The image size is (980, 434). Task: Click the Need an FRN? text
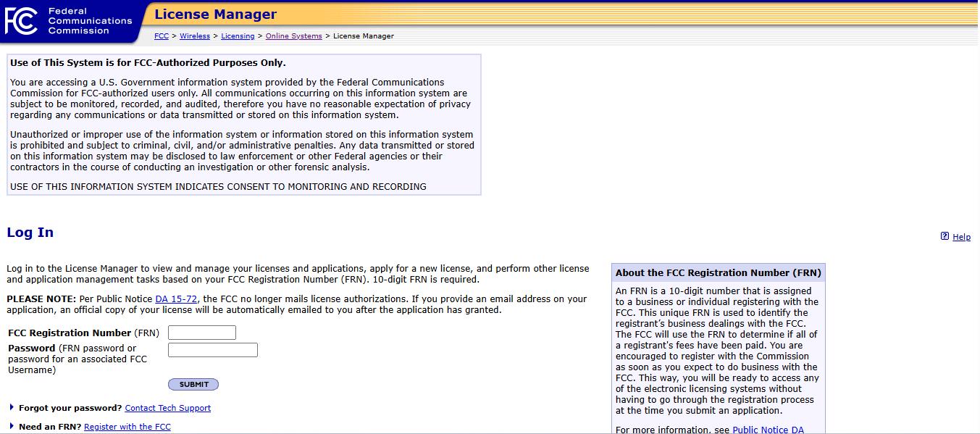click(x=50, y=427)
